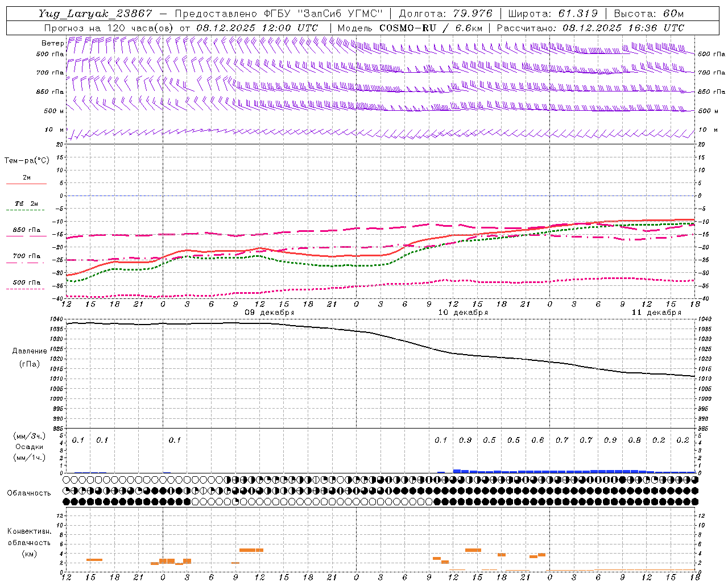Click the Тем-ра(°C) axis label
Screen dimensions: 728x582
pos(27,161)
